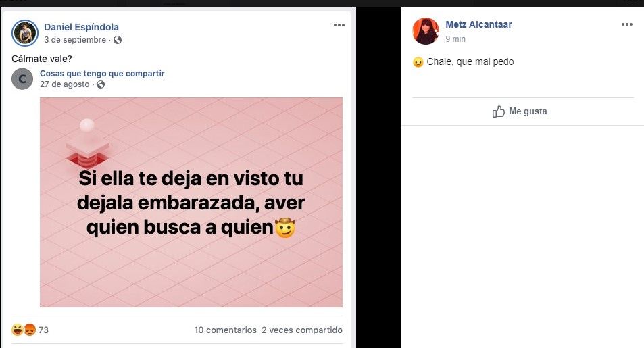Open options menu on Metz Alcantaar's post
Viewport: 644px width, 348px height.
(626, 24)
